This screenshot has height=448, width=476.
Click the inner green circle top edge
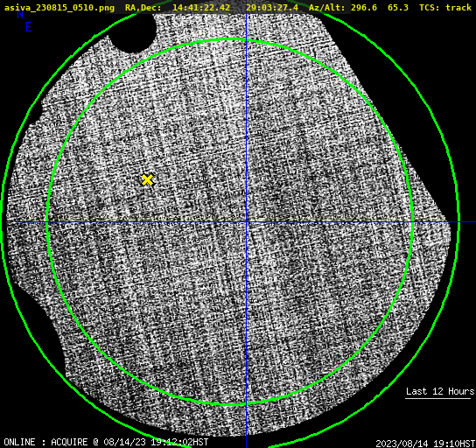click(230, 39)
